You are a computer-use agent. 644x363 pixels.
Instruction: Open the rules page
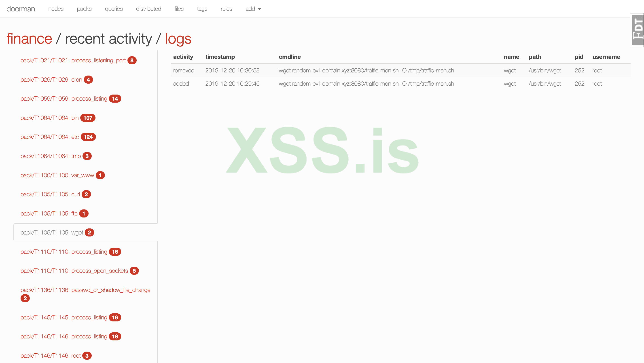coord(226,9)
